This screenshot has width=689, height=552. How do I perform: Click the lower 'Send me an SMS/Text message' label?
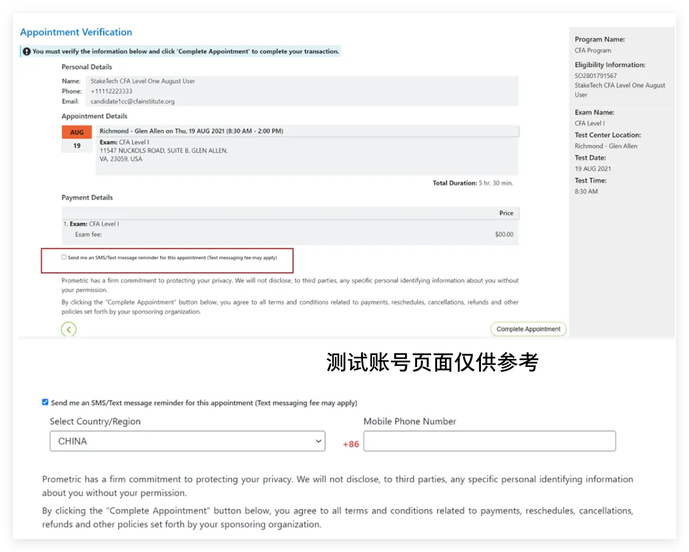204,403
